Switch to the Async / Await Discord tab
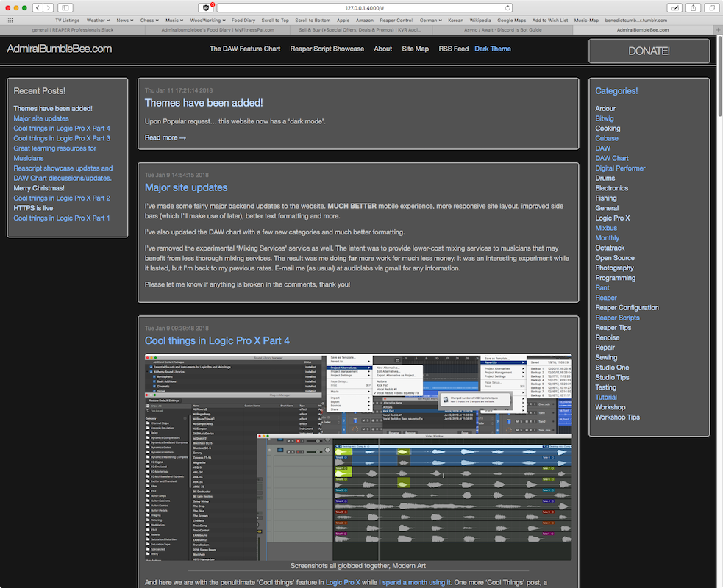The image size is (723, 588). click(x=502, y=29)
